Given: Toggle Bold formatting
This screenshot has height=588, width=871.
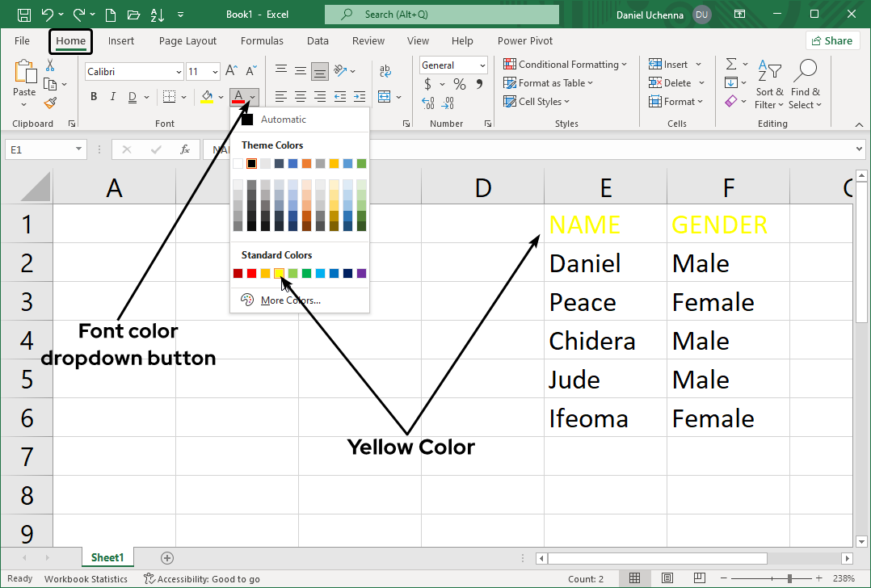Looking at the screenshot, I should [x=94, y=97].
